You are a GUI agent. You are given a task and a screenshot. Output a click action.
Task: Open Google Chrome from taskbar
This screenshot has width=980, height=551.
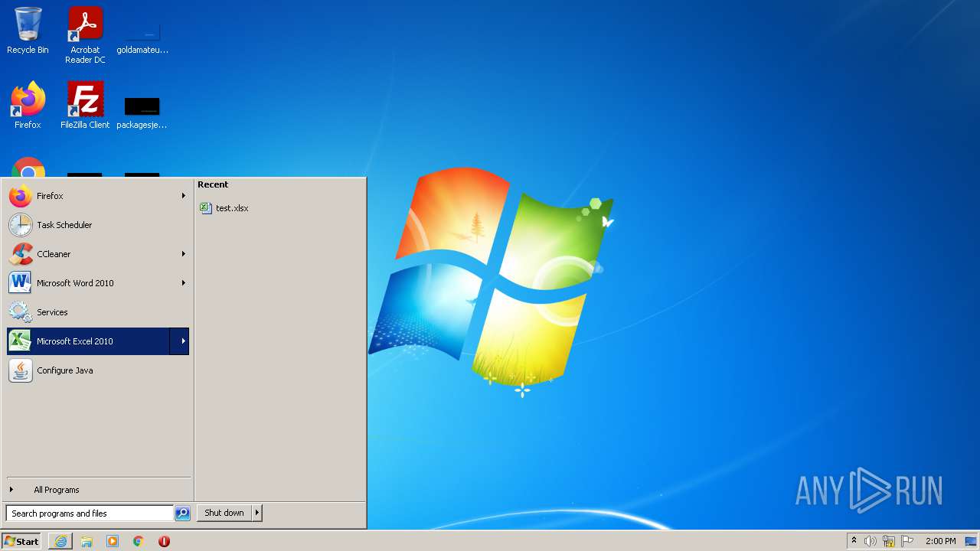click(139, 541)
